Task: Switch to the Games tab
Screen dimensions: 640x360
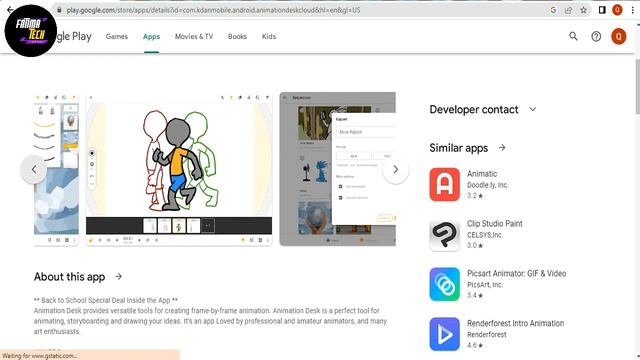Action: [117, 36]
